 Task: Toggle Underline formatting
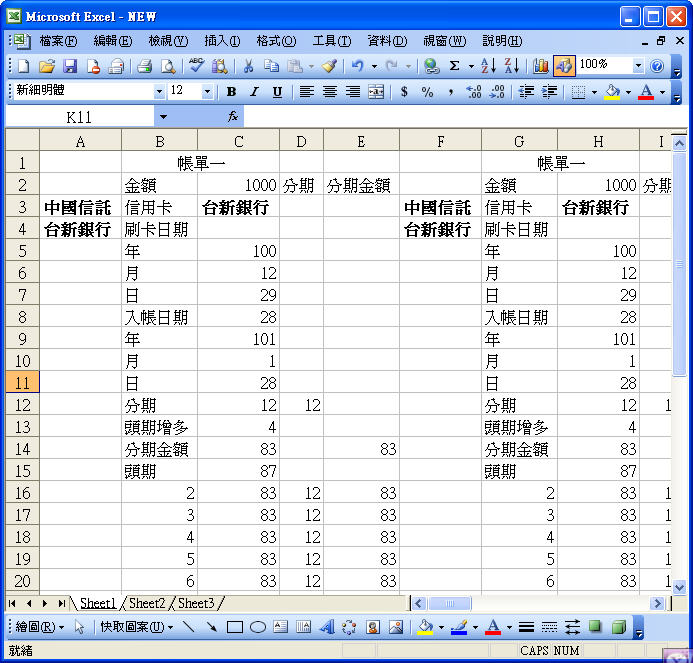(x=277, y=92)
